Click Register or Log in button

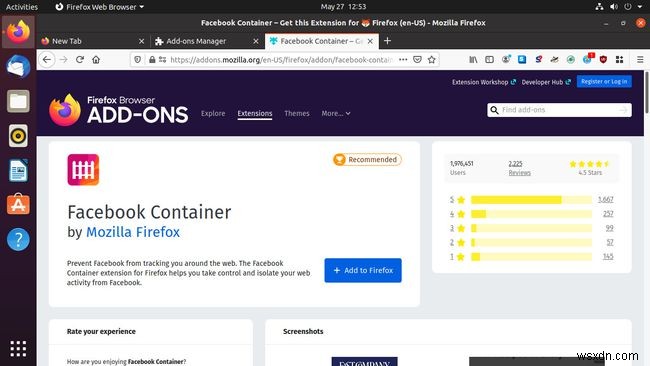[x=604, y=82]
